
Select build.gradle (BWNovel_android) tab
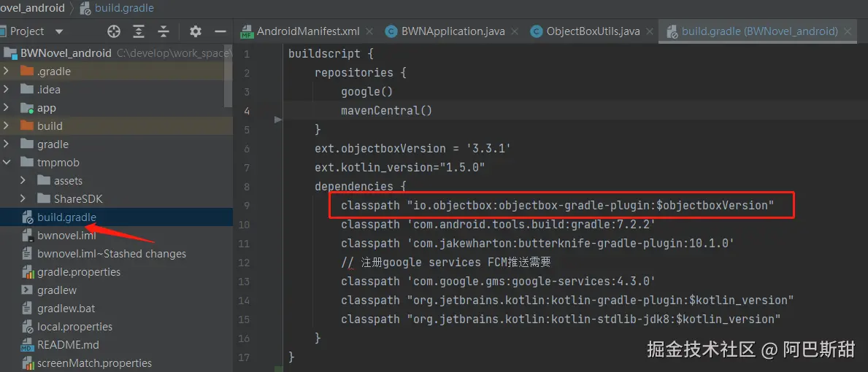click(x=759, y=31)
